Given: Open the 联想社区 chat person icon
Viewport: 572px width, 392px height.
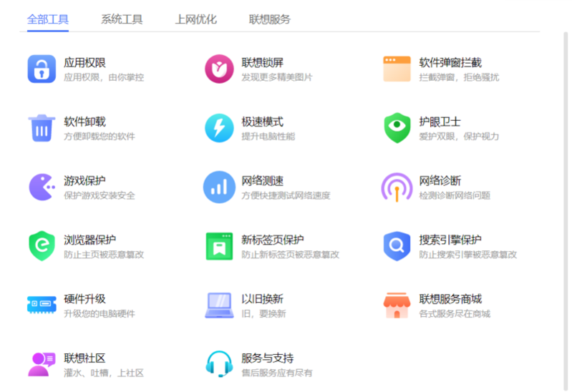Looking at the screenshot, I should click(42, 364).
